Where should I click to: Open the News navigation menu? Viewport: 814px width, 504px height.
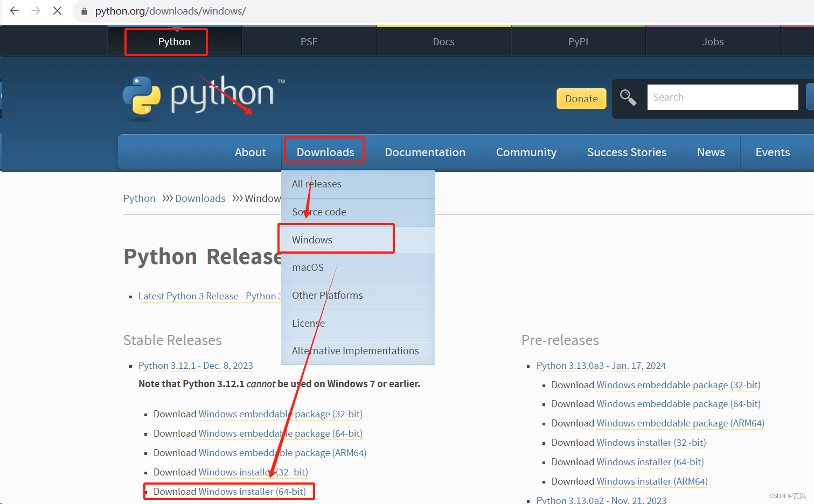[711, 152]
